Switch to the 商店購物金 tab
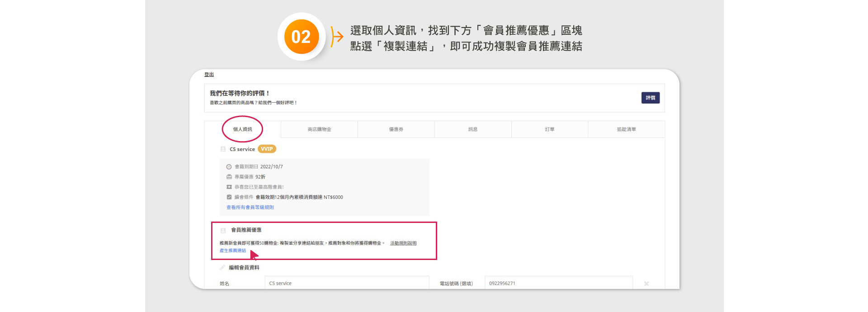 click(319, 129)
